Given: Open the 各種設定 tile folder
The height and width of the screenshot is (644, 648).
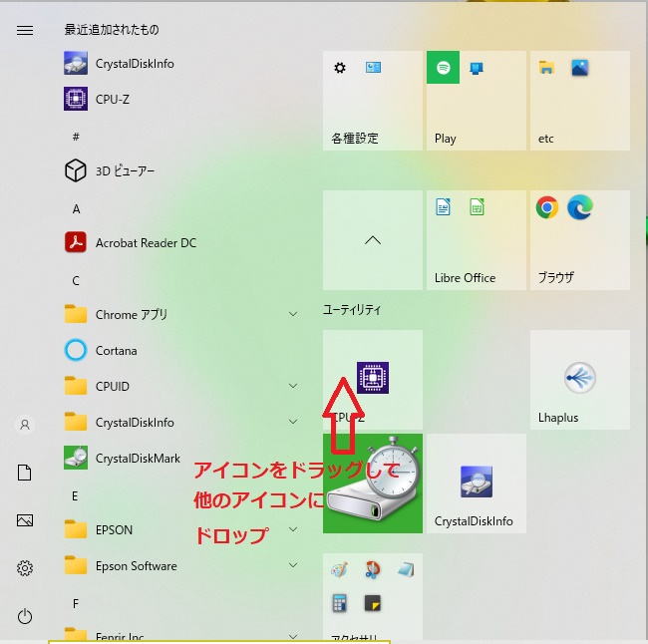Looking at the screenshot, I should [x=373, y=101].
